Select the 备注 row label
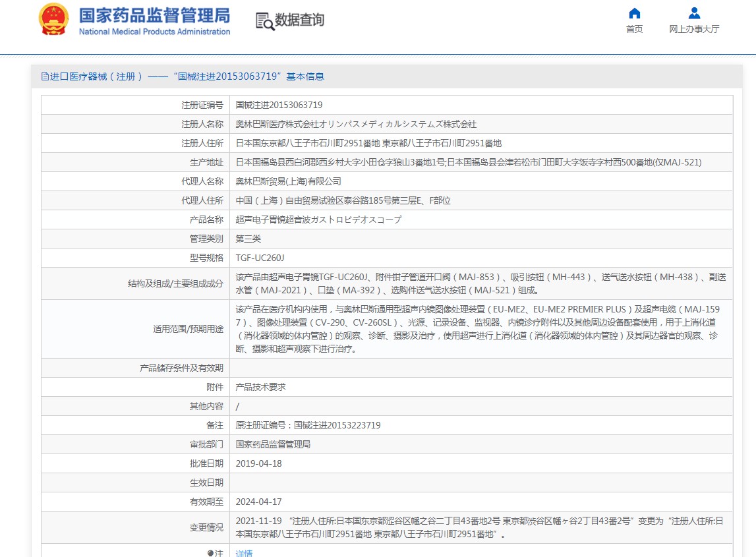The image size is (756, 557). click(x=215, y=425)
